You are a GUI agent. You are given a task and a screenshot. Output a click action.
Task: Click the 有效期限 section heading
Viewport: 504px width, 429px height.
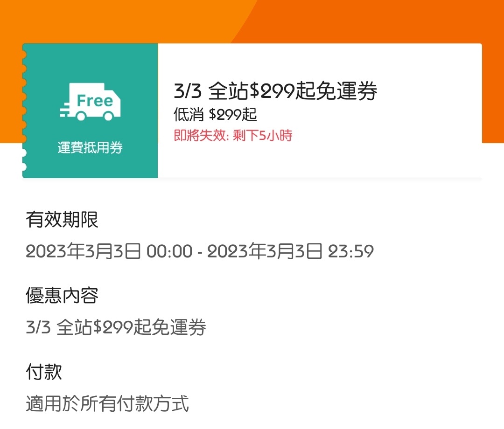pyautogui.click(x=62, y=220)
